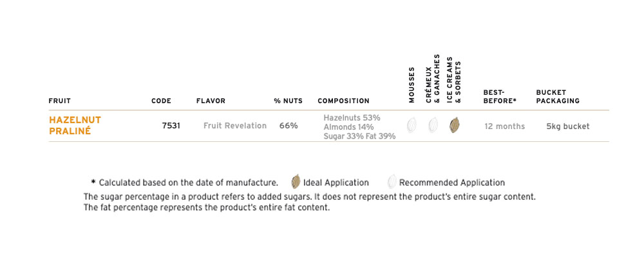Select the Hazelnut Praliné product name
The image size is (644, 258).
pos(75,125)
